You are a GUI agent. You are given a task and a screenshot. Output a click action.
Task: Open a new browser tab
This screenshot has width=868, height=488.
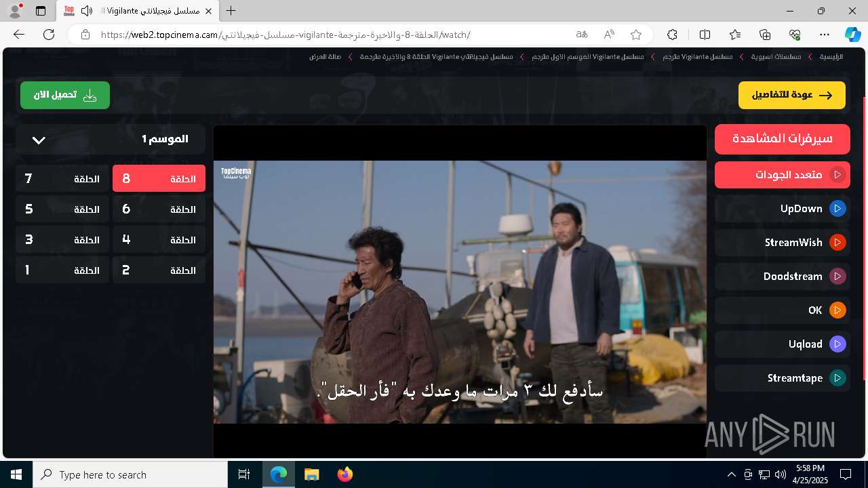(x=231, y=11)
